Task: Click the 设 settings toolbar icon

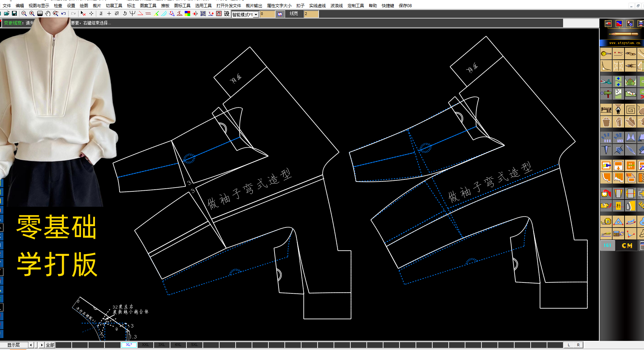Action: [x=227, y=14]
